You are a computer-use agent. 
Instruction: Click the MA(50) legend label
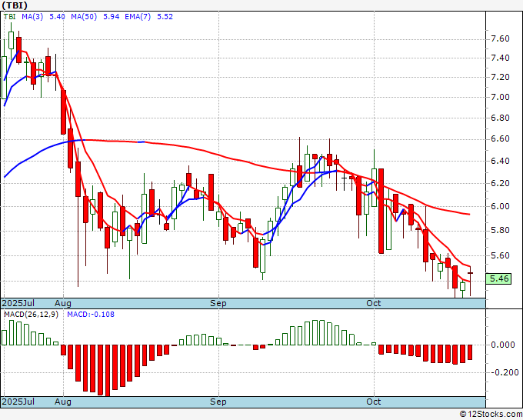pos(84,17)
